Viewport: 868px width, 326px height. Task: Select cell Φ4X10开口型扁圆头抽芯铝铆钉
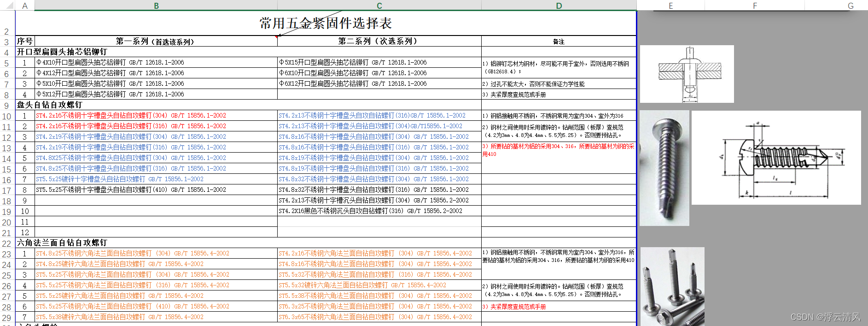tap(156, 62)
